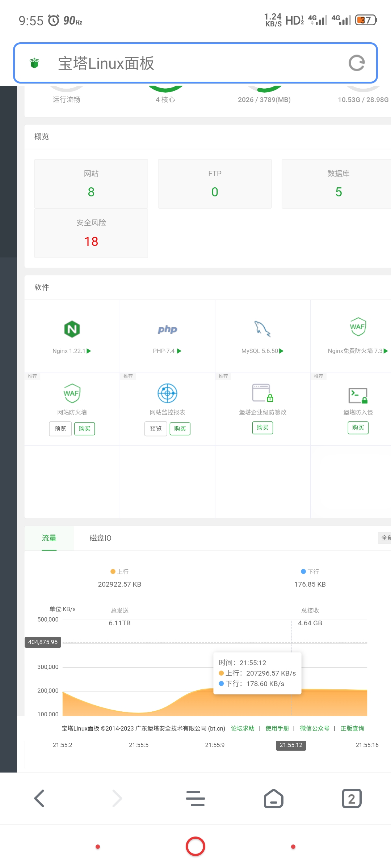Open the 安全风险 card showing 18
The width and height of the screenshot is (391, 868).
(91, 233)
